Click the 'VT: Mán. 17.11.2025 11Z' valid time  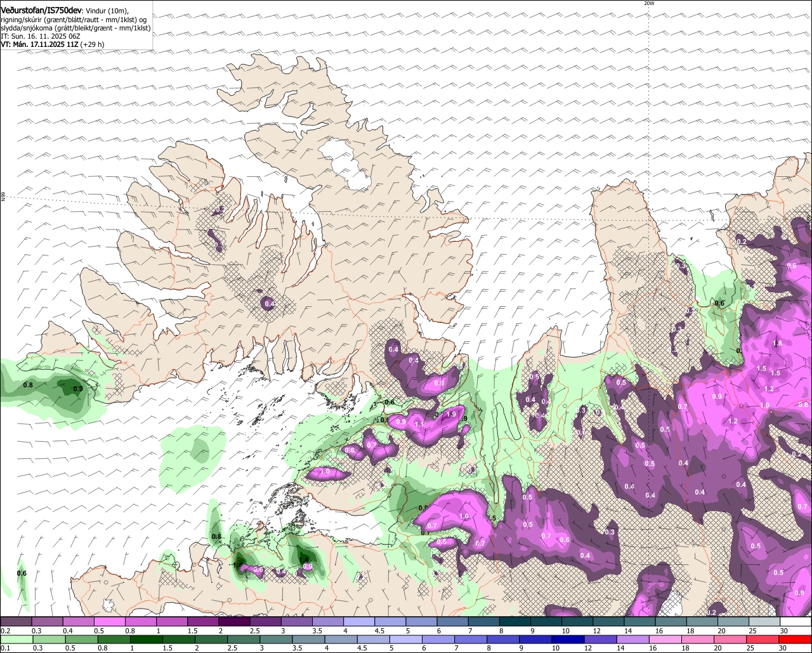39,44
